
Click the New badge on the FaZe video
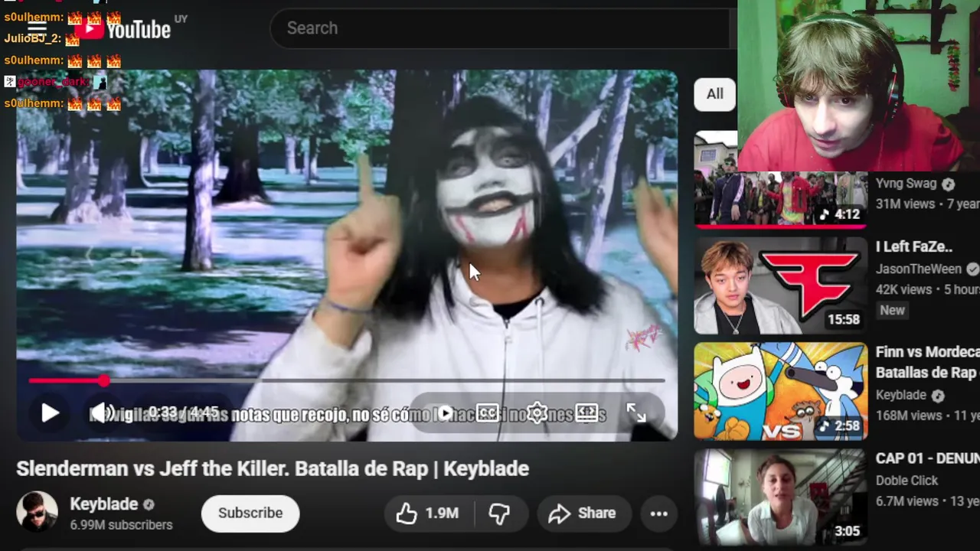click(x=892, y=310)
